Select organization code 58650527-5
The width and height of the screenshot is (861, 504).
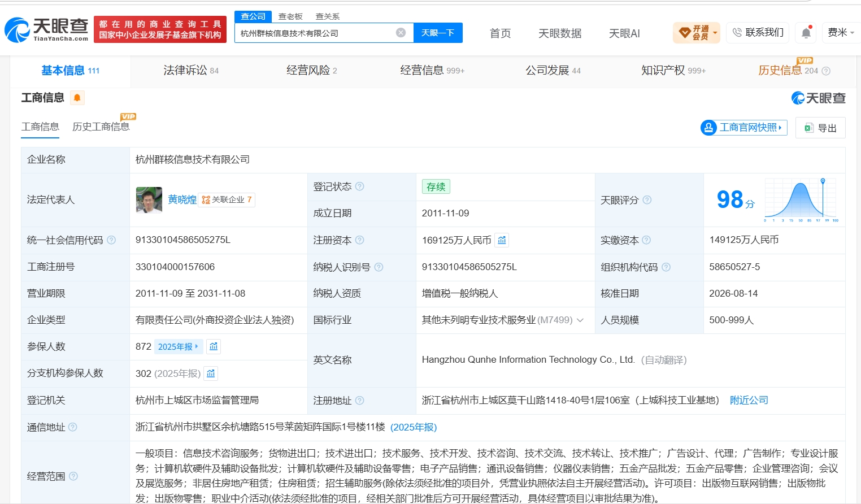734,267
